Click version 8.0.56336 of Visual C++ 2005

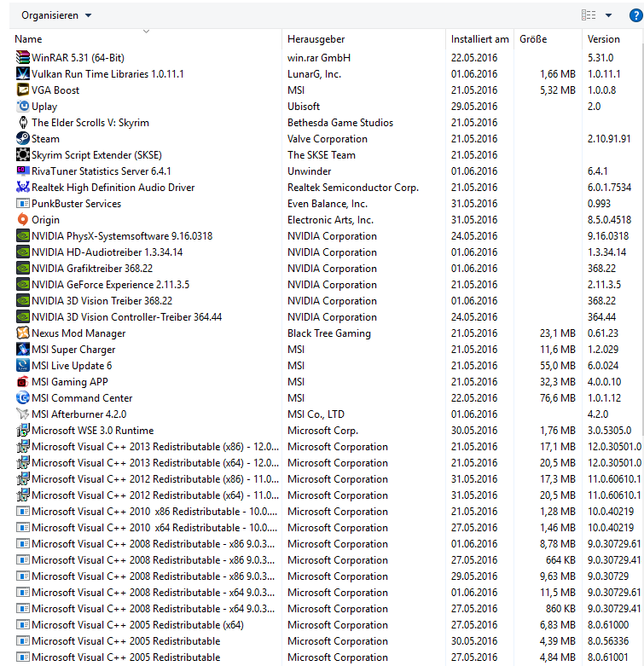tap(608, 640)
